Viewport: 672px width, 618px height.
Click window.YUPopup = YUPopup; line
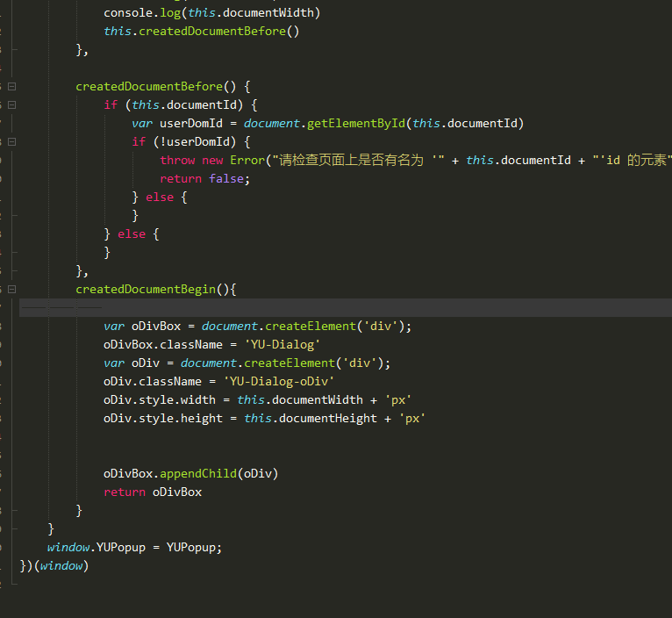pyautogui.click(x=134, y=548)
